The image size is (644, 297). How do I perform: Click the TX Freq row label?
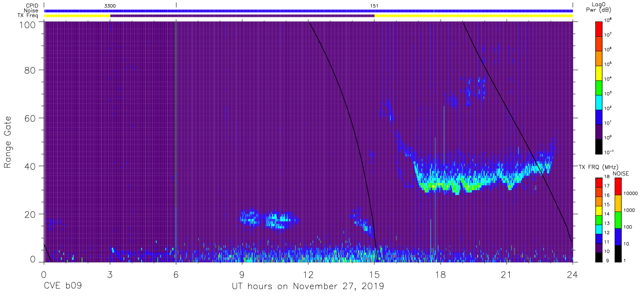(28, 16)
